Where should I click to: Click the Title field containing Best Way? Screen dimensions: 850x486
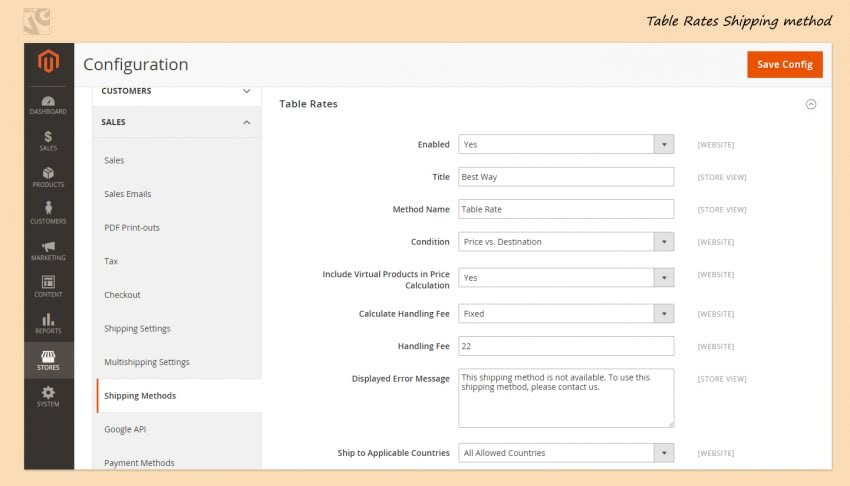(566, 177)
